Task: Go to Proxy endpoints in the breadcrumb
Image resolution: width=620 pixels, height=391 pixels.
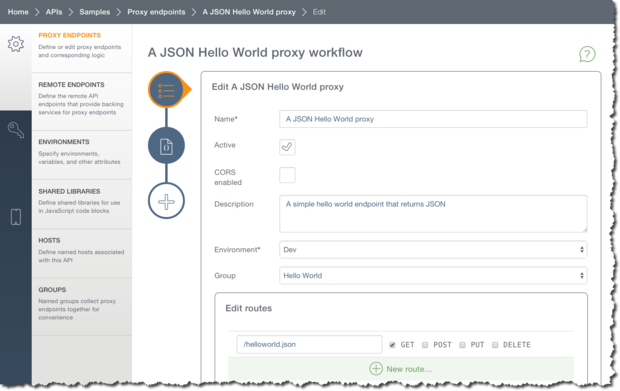Action: pyautogui.click(x=156, y=12)
